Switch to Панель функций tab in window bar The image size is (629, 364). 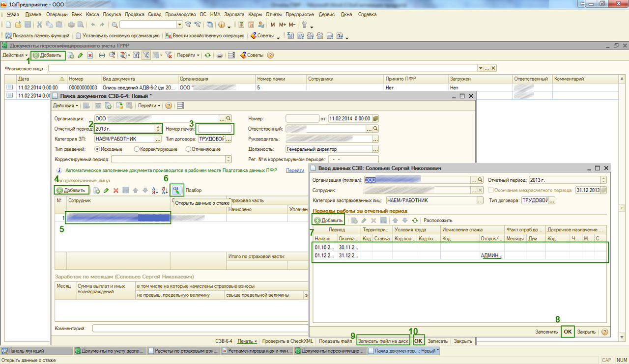click(x=37, y=351)
